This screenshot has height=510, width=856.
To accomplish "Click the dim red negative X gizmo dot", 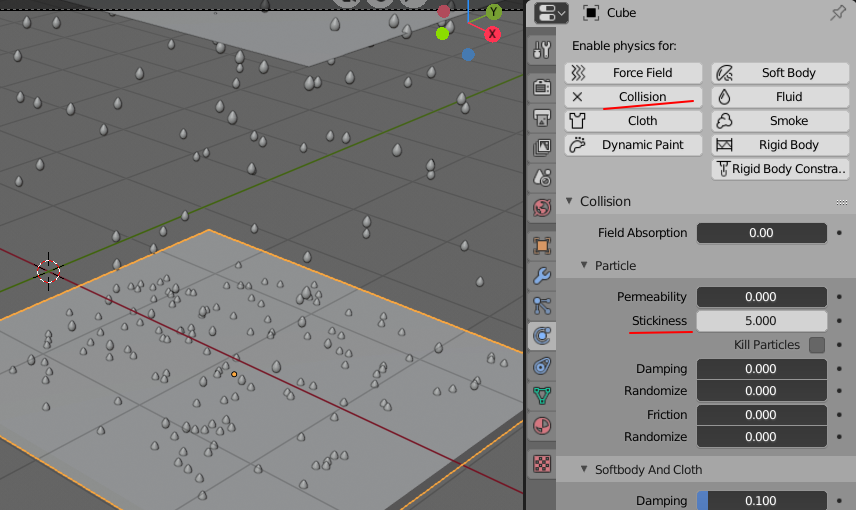I will pos(444,11).
